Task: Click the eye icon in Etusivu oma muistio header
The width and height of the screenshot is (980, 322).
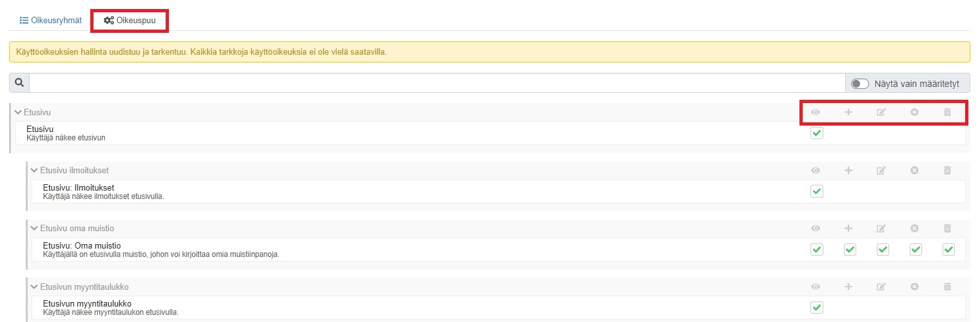Action: [816, 229]
